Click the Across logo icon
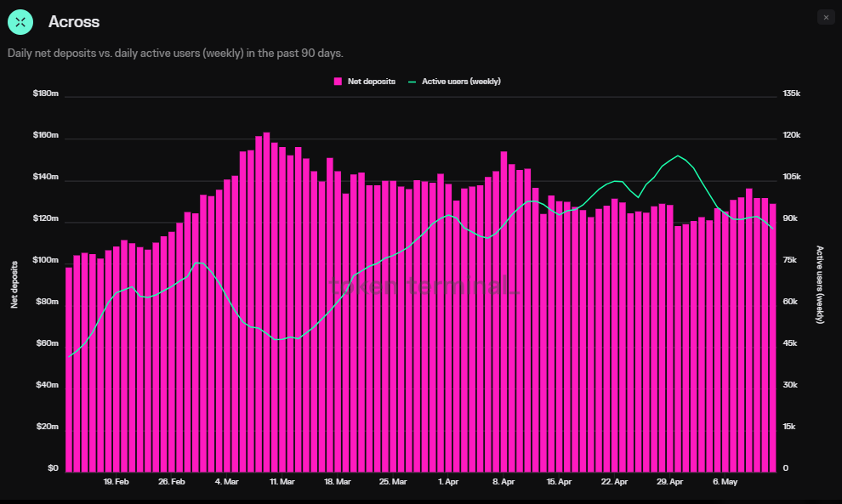This screenshot has width=842, height=504. (20, 22)
